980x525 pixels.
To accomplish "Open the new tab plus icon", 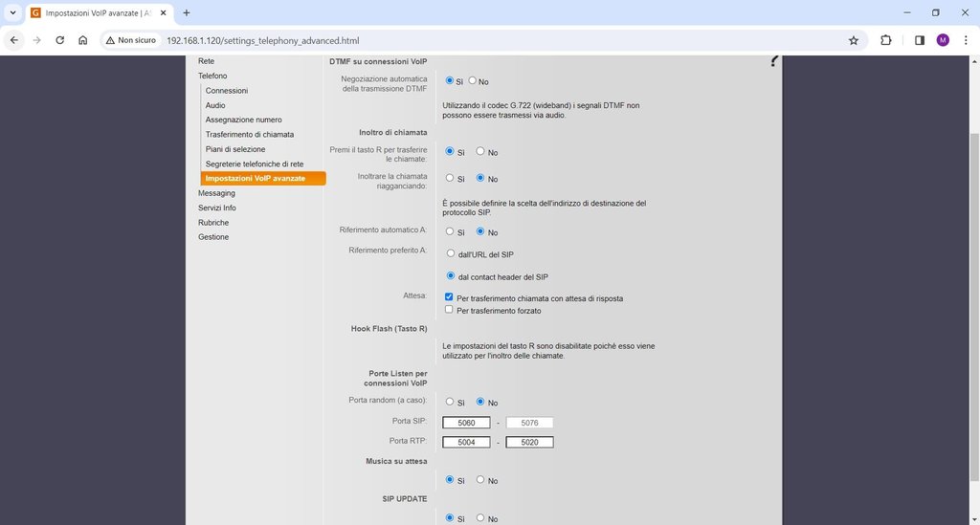I will [x=187, y=13].
